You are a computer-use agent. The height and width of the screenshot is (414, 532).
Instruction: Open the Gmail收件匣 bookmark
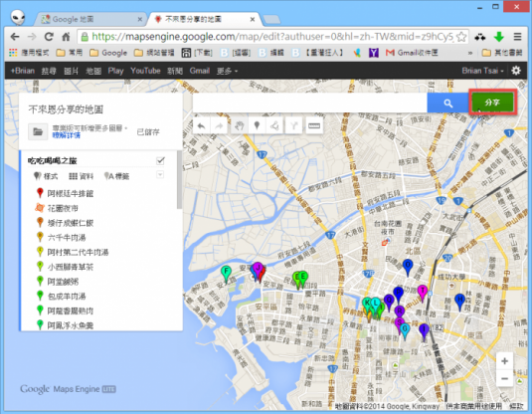point(412,53)
